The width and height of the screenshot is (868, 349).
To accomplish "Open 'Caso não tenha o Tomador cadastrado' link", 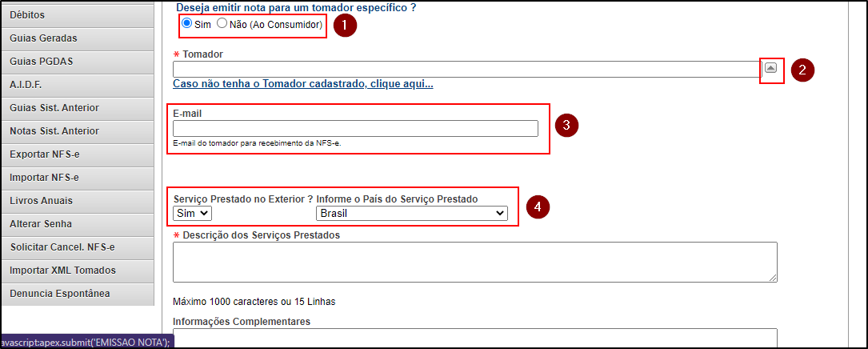I will (x=302, y=84).
